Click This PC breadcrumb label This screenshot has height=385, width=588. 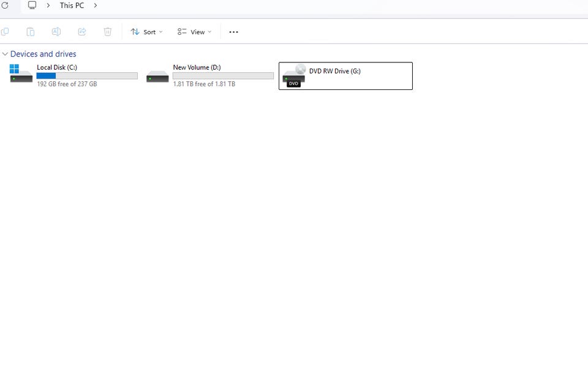coord(72,6)
